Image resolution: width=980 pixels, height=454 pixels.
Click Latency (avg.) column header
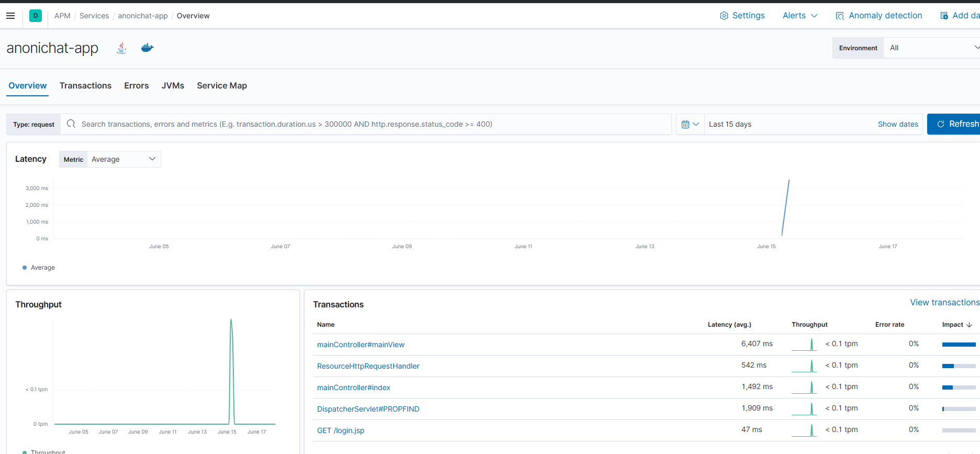pyautogui.click(x=729, y=325)
